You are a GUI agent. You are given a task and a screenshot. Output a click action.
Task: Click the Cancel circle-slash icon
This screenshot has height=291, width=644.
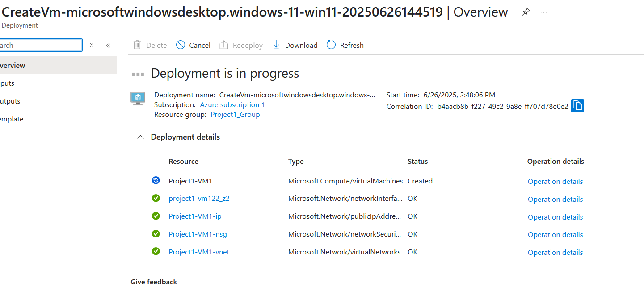click(x=181, y=45)
